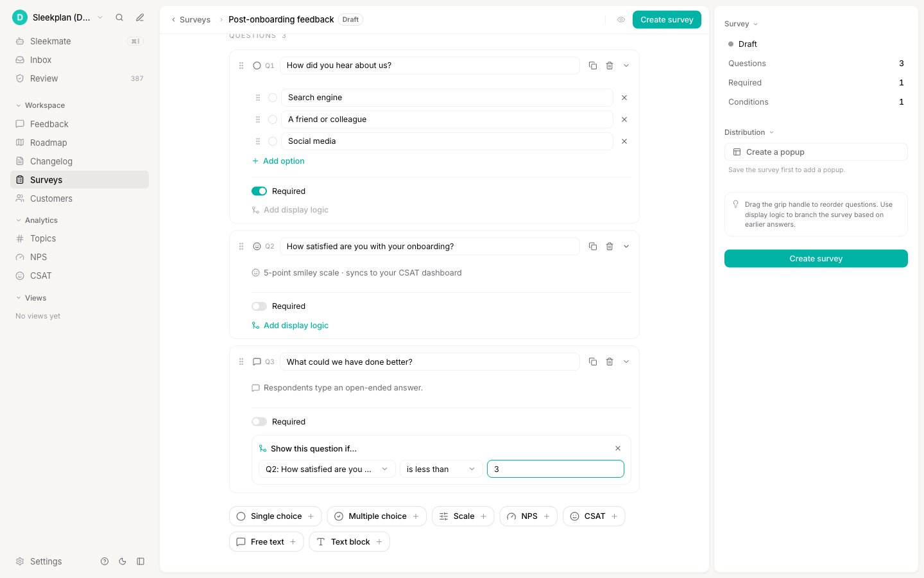
Task: Grab the Social media option drag handle
Action: pyautogui.click(x=258, y=141)
